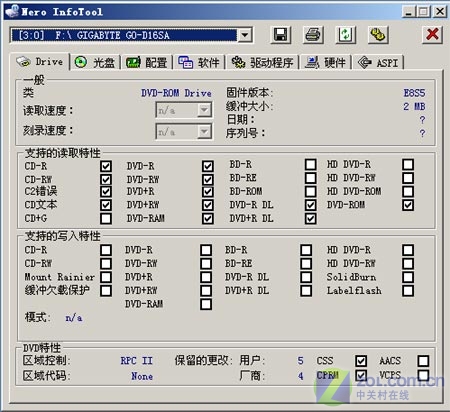Toggle SolidBurn checkbox
Image resolution: width=450 pixels, height=412 pixels.
408,277
